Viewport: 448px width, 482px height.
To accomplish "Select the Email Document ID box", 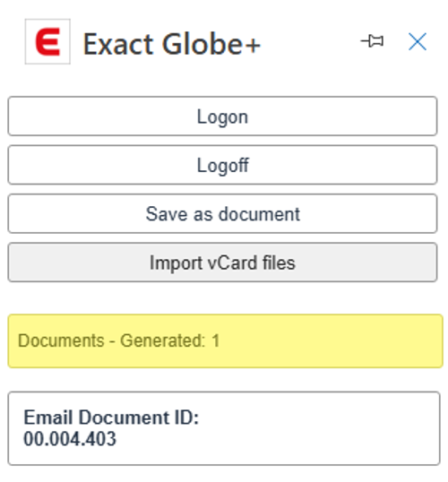I will click(x=224, y=428).
